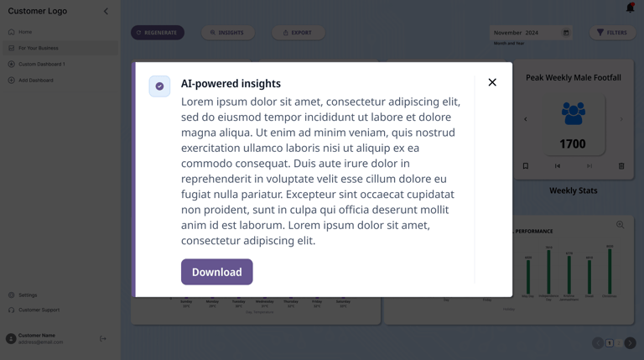This screenshot has width=644, height=360.
Task: Click the notification bell icon
Action: tap(630, 8)
